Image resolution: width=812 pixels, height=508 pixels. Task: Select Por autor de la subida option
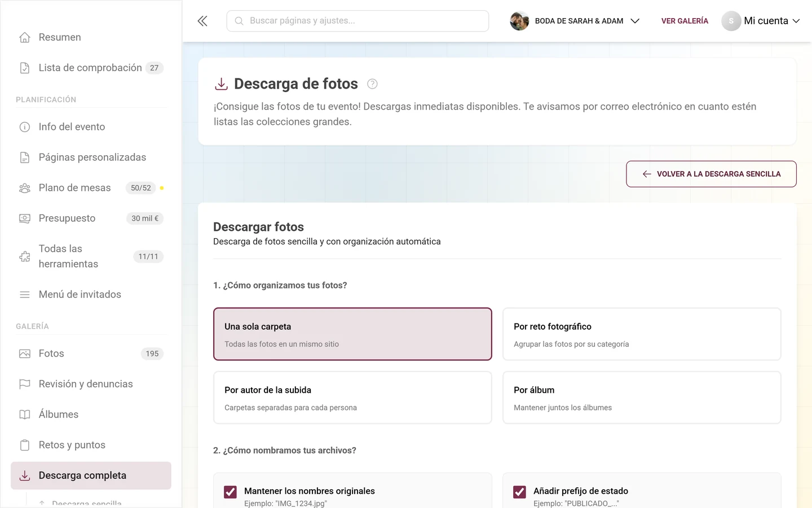(x=352, y=397)
